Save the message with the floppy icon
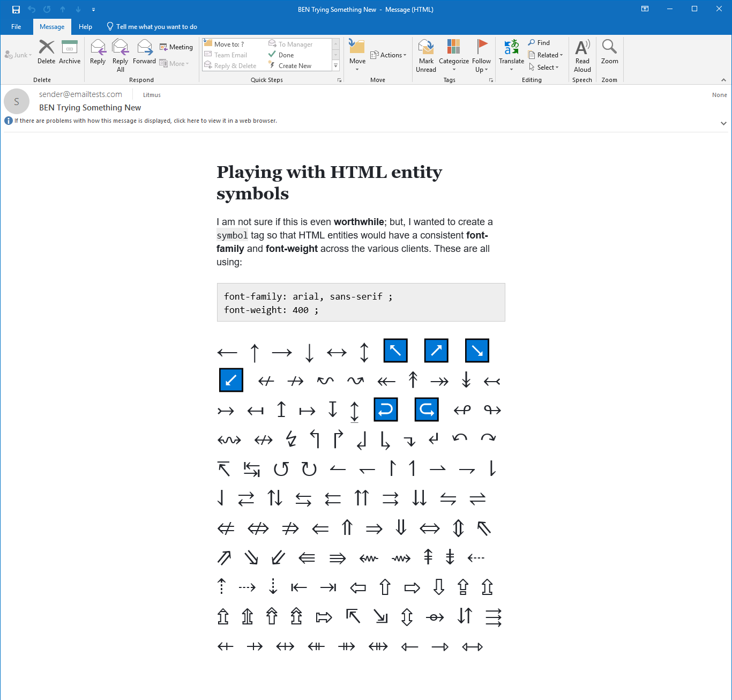The height and width of the screenshot is (700, 732). click(16, 9)
